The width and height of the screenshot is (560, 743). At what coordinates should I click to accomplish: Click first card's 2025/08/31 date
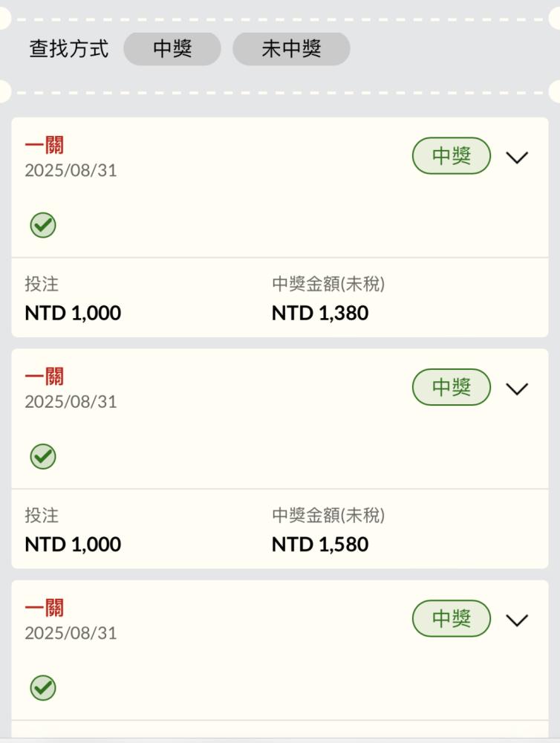click(x=71, y=170)
